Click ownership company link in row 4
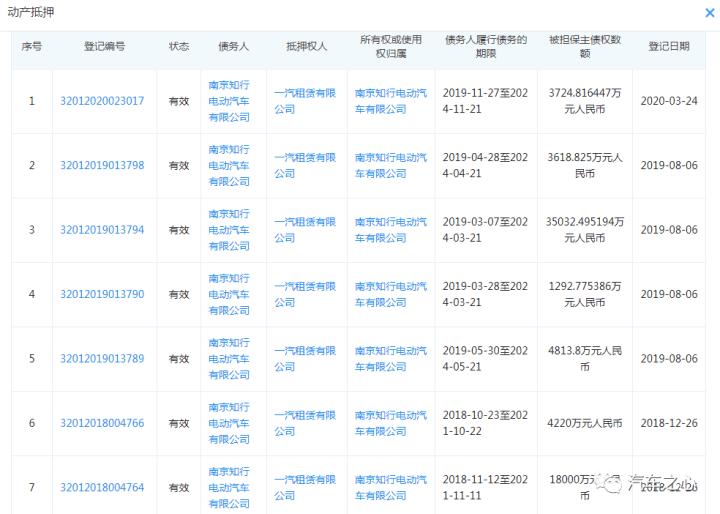Viewport: 720px width, 514px height. click(x=391, y=294)
